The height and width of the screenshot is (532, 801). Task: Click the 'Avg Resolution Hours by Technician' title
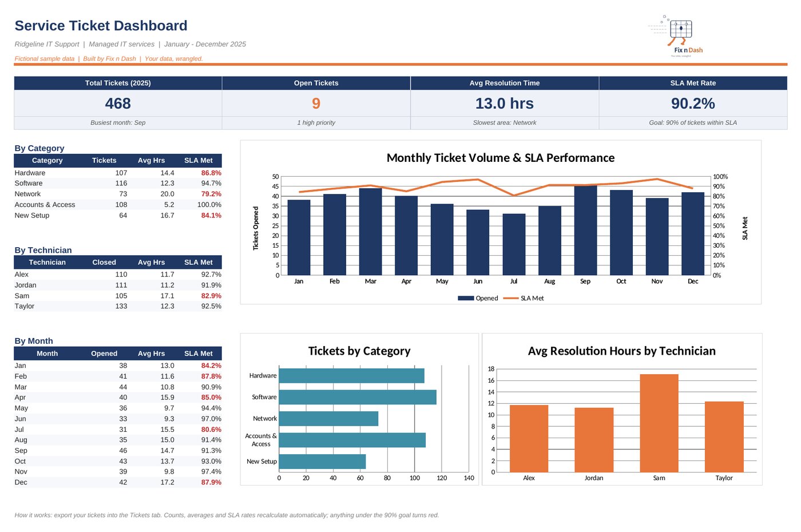(x=622, y=351)
